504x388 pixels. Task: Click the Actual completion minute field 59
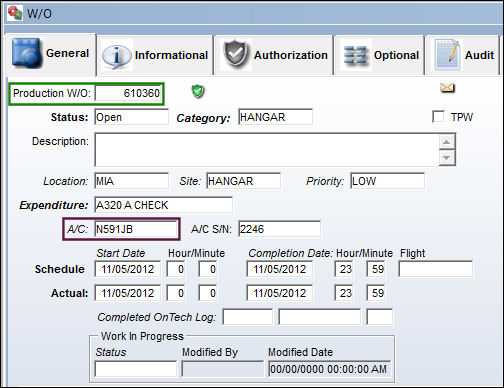click(x=376, y=293)
